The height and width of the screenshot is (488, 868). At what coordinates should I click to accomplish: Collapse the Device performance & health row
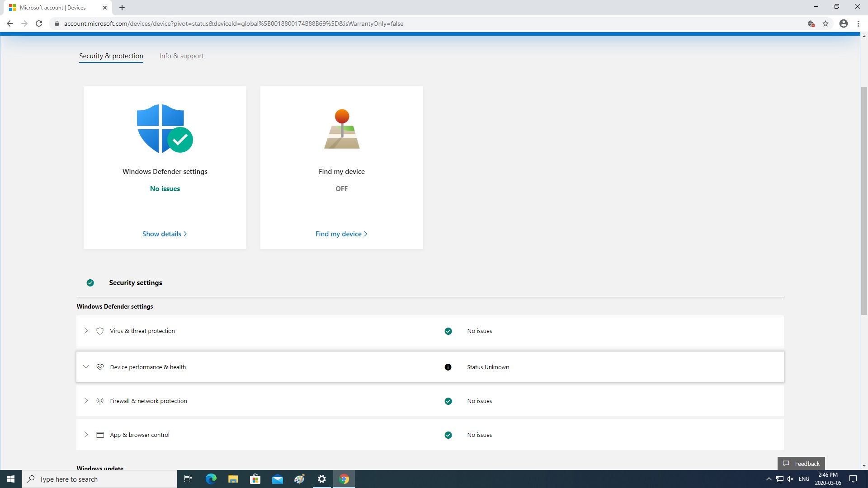tap(86, 367)
